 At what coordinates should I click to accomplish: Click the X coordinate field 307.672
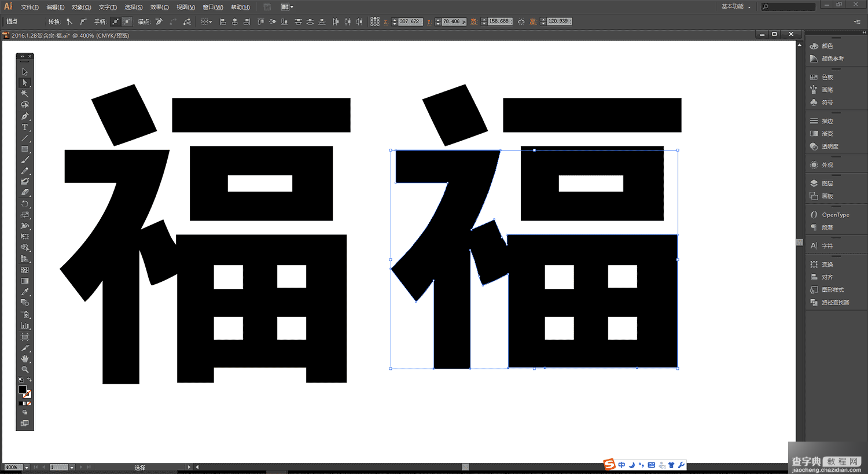(410, 21)
